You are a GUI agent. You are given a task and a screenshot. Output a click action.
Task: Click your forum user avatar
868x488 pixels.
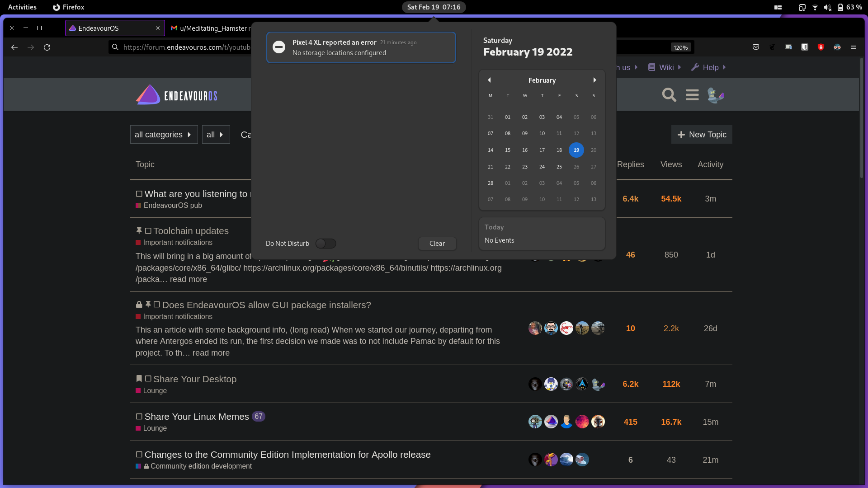click(715, 95)
